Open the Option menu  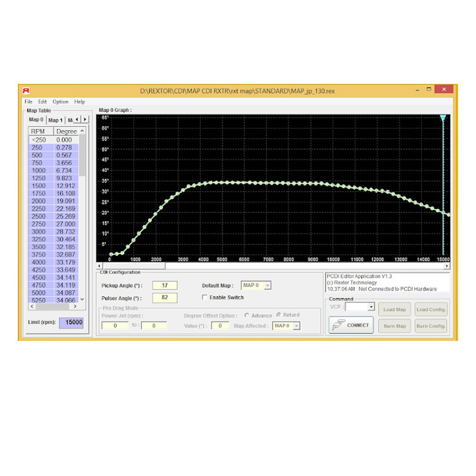(x=60, y=102)
